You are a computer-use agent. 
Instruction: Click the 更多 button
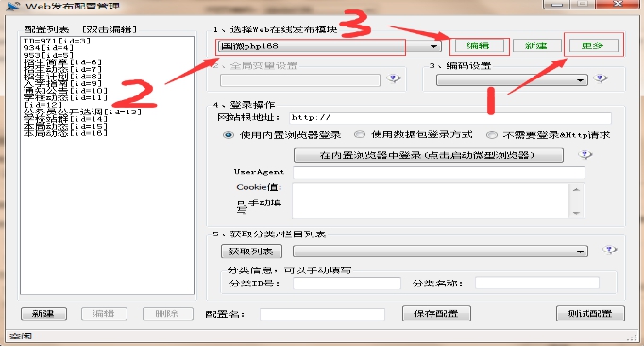pos(592,45)
